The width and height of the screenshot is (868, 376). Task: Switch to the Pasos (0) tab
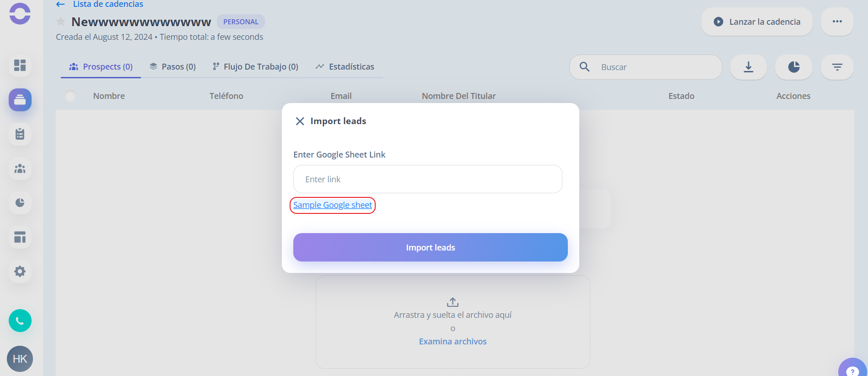pyautogui.click(x=173, y=67)
